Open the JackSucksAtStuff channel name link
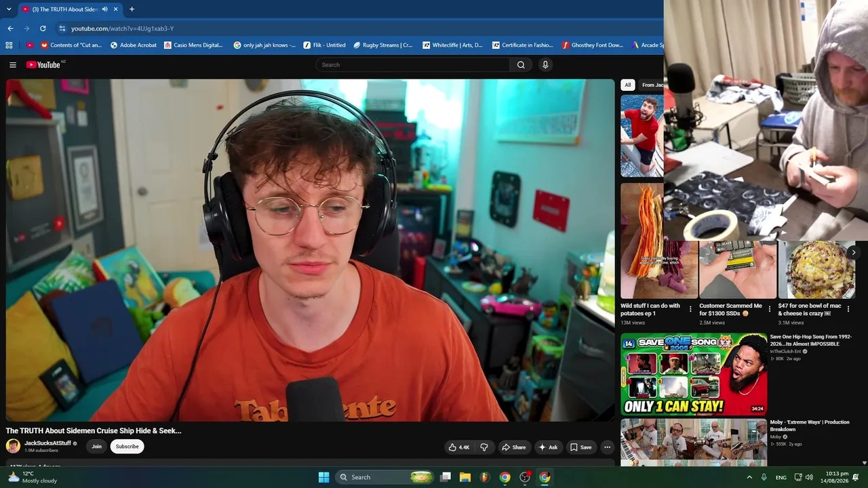The image size is (868, 488). pos(47,443)
